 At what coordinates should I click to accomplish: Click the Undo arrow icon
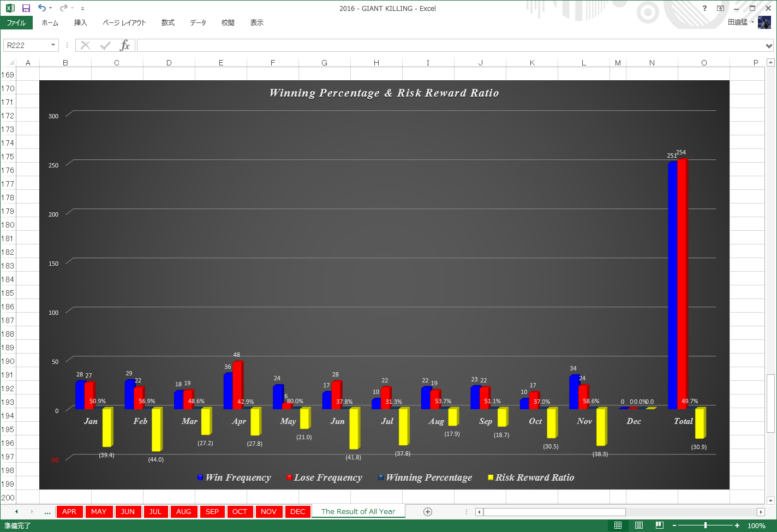(42, 8)
